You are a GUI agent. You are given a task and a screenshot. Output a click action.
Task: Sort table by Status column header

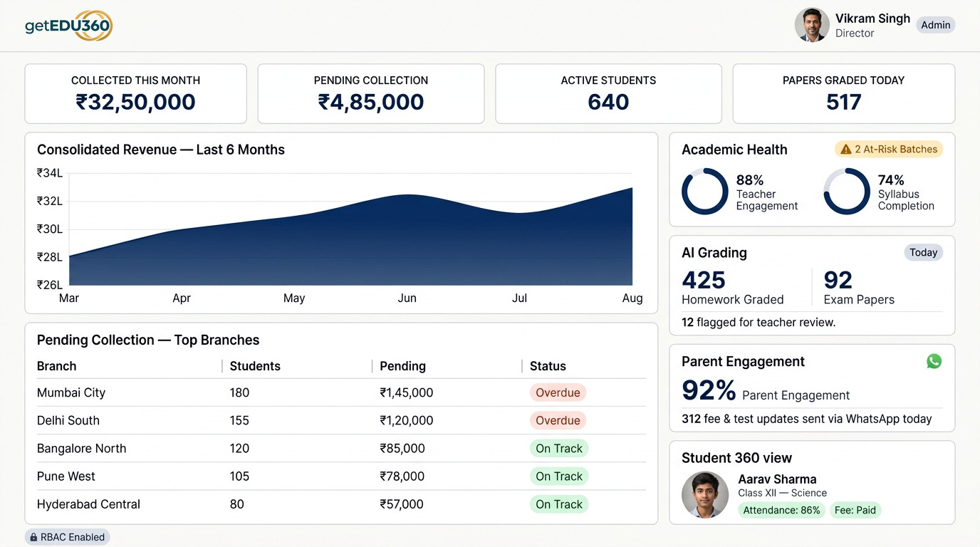pyautogui.click(x=548, y=366)
